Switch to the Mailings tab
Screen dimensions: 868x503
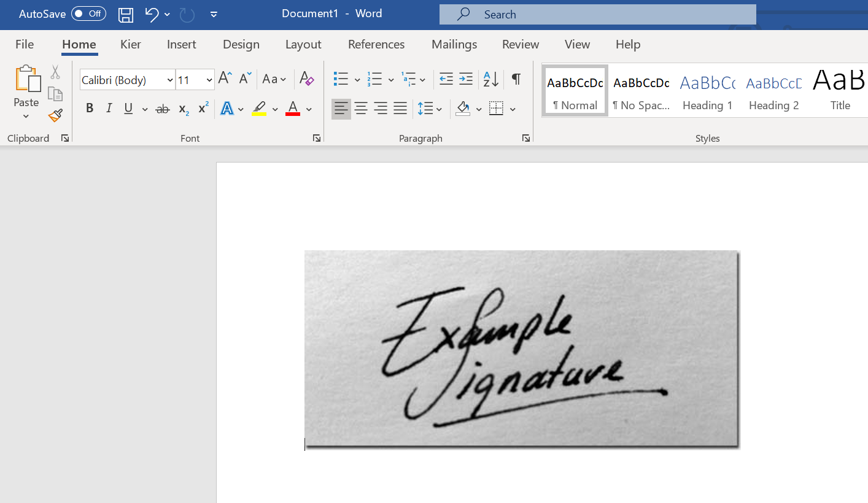(x=454, y=44)
